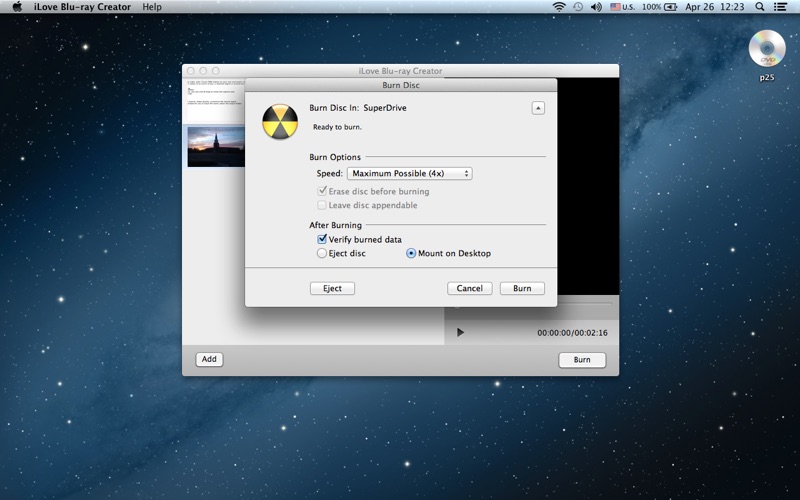Click the playback progress slider
800x500 pixels.
[531, 305]
